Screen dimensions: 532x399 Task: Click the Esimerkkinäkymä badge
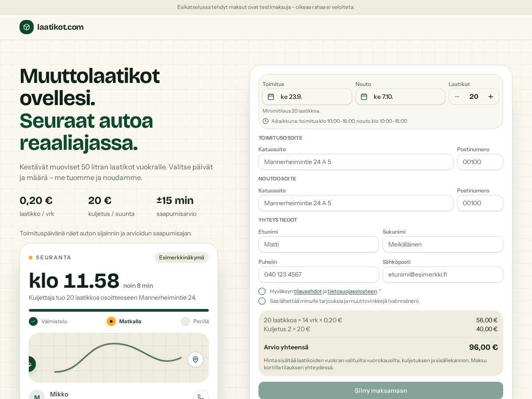pyautogui.click(x=182, y=258)
